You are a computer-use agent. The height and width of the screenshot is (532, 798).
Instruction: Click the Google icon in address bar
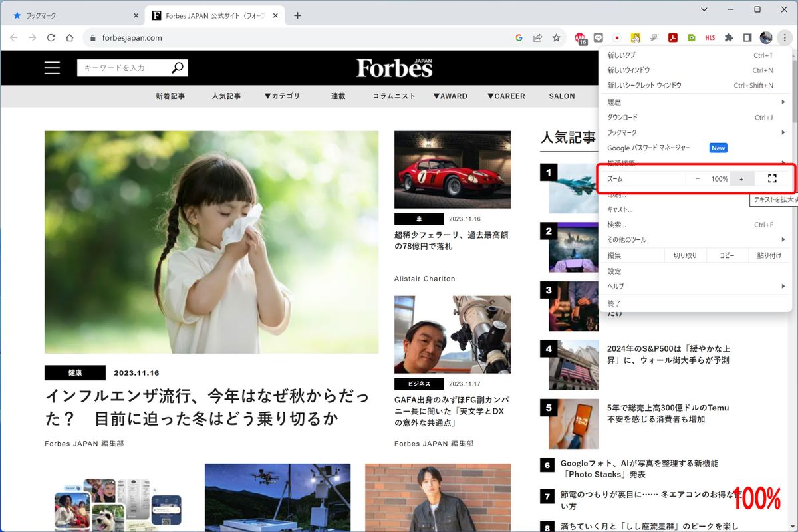tap(519, 38)
